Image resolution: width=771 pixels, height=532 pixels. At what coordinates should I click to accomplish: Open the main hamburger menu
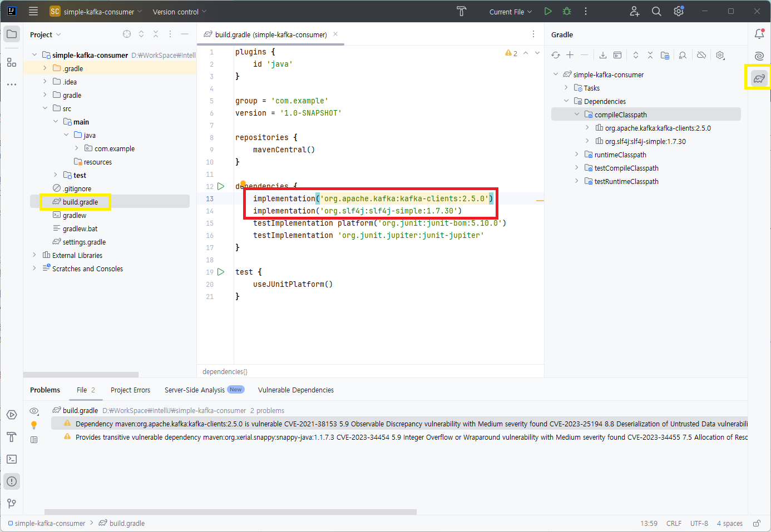pos(33,11)
